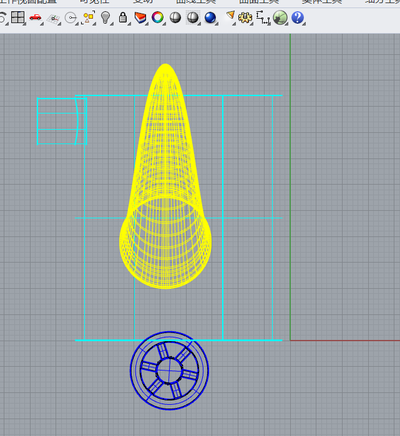Select the small cyan curved box object

click(x=62, y=121)
